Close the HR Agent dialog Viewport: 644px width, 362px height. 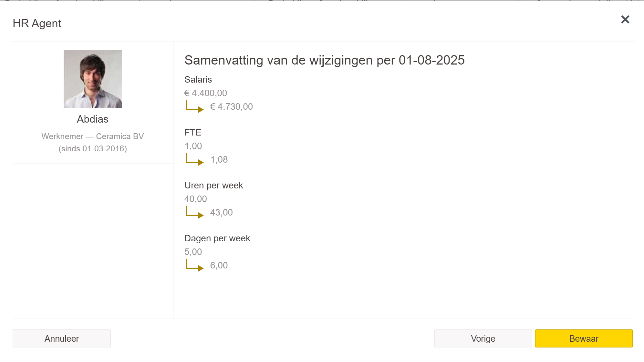[625, 20]
